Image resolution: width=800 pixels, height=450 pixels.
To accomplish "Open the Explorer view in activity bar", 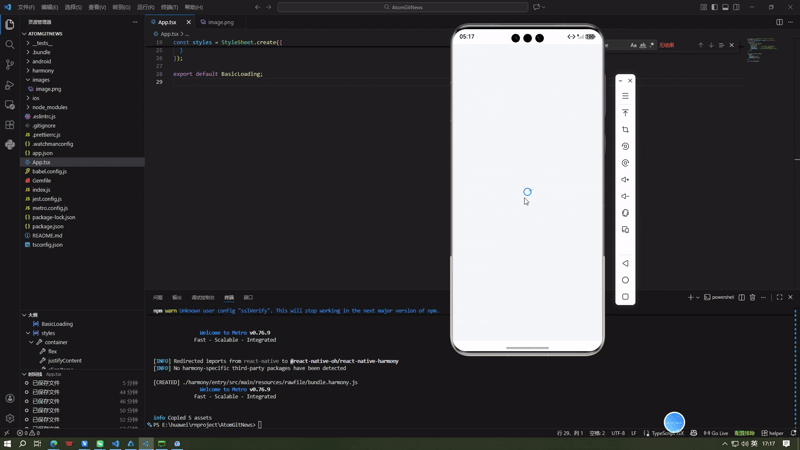I will (x=10, y=24).
